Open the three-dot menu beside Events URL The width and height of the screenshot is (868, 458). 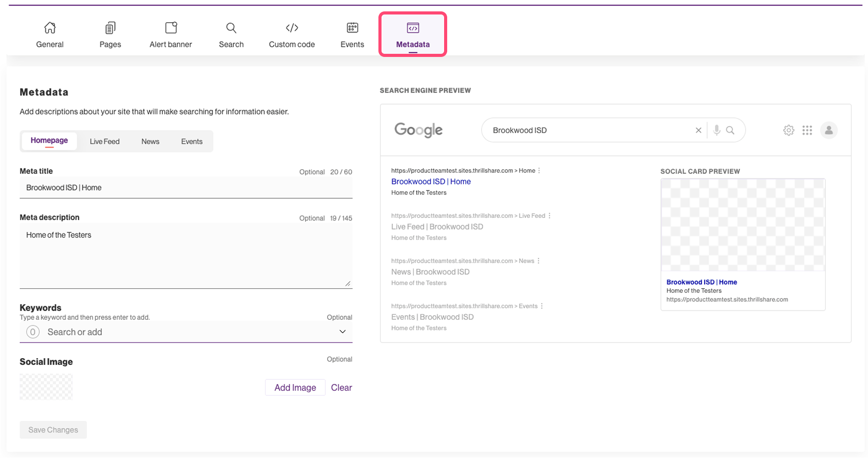pos(542,305)
